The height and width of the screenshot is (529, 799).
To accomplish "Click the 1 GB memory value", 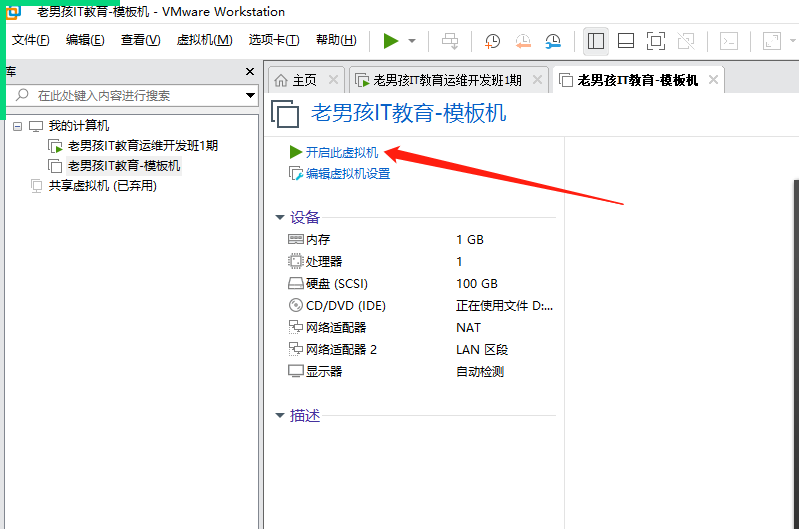I will [470, 240].
